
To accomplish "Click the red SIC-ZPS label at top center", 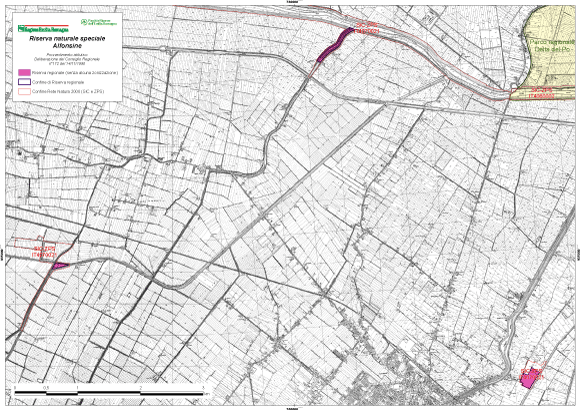I will [x=366, y=28].
